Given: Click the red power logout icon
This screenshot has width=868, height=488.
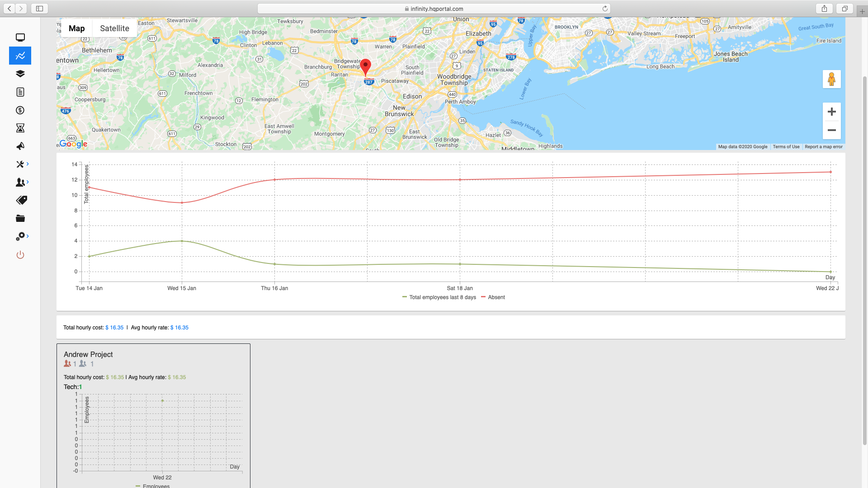Looking at the screenshot, I should tap(20, 255).
